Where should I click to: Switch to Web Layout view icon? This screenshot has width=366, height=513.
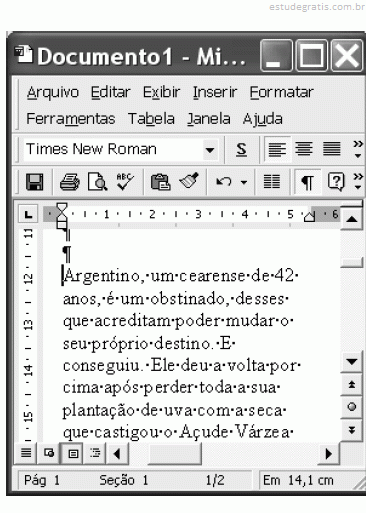click(49, 453)
